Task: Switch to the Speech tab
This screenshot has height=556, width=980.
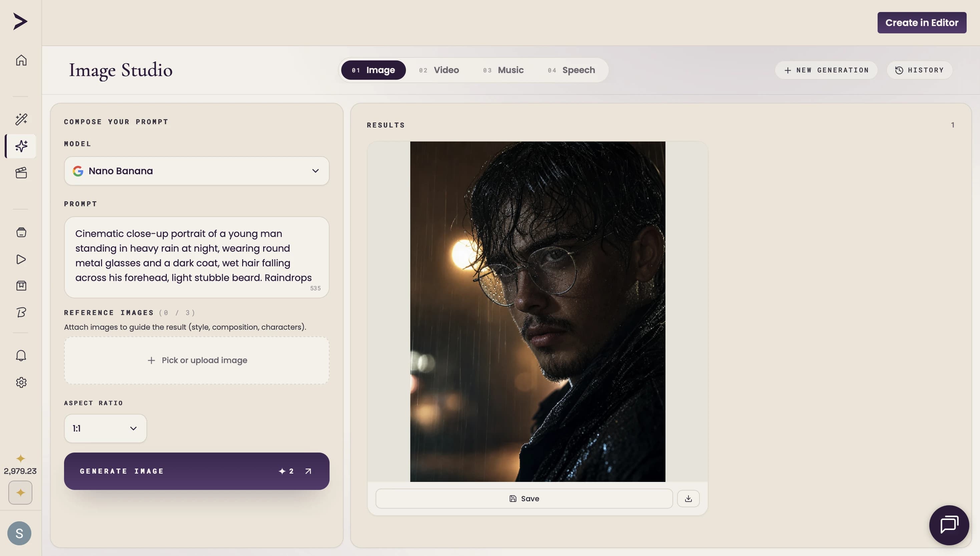Action: coord(571,70)
